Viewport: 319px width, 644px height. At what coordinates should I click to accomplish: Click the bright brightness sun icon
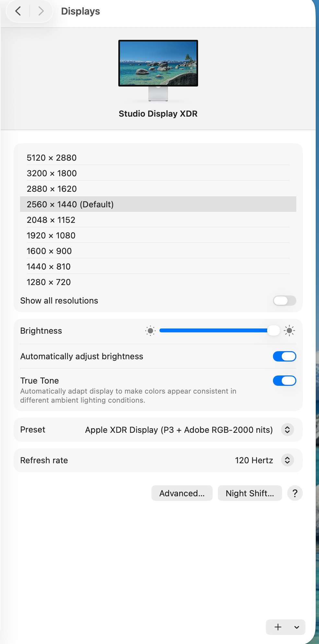pyautogui.click(x=289, y=331)
